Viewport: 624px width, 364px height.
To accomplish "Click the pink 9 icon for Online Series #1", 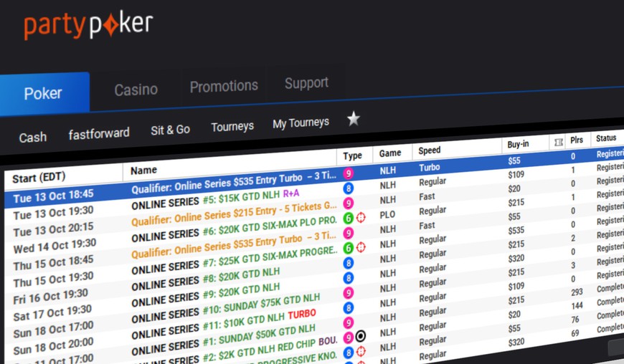I will (348, 322).
